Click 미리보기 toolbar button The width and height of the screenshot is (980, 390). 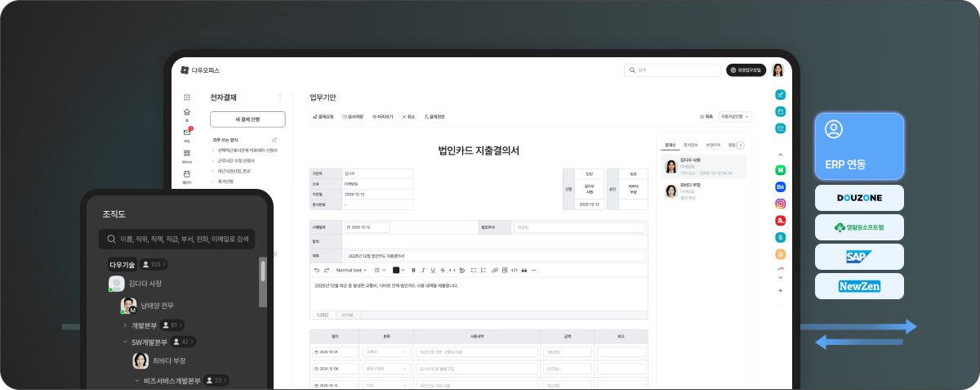pos(383,117)
